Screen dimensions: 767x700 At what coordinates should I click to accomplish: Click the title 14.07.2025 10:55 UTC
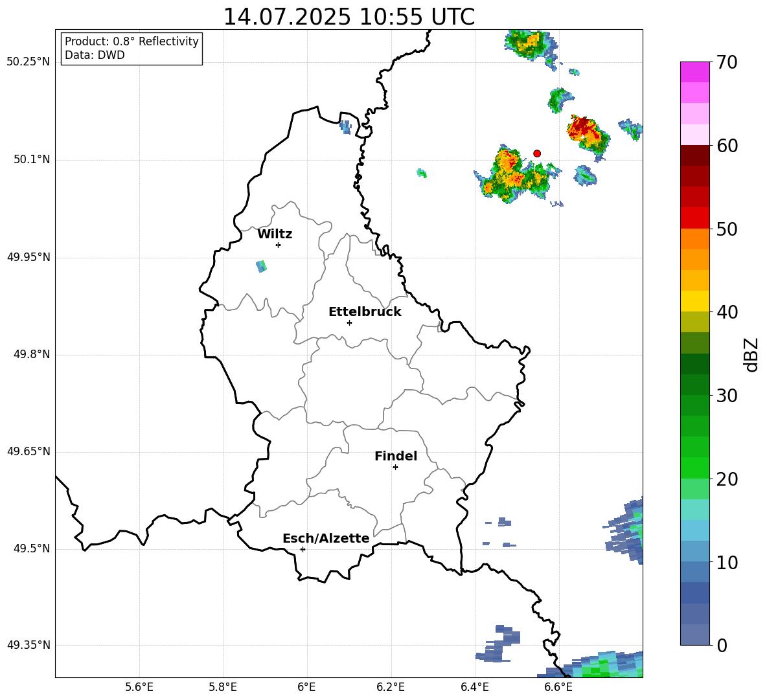[349, 17]
